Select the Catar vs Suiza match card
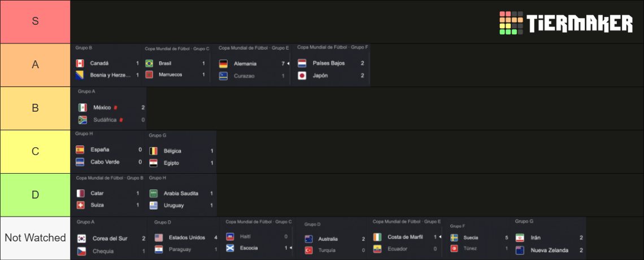This screenshot has width=644, height=260. [x=108, y=195]
